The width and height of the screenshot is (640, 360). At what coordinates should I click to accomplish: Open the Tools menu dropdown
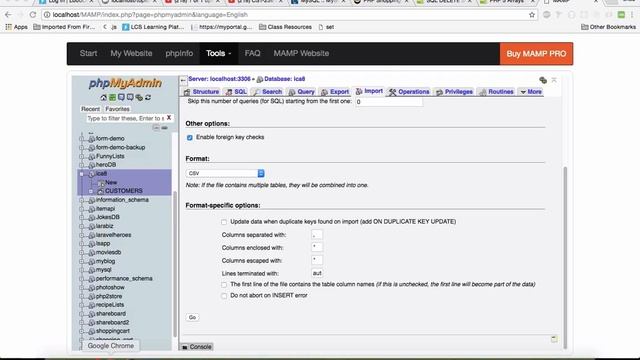click(218, 53)
